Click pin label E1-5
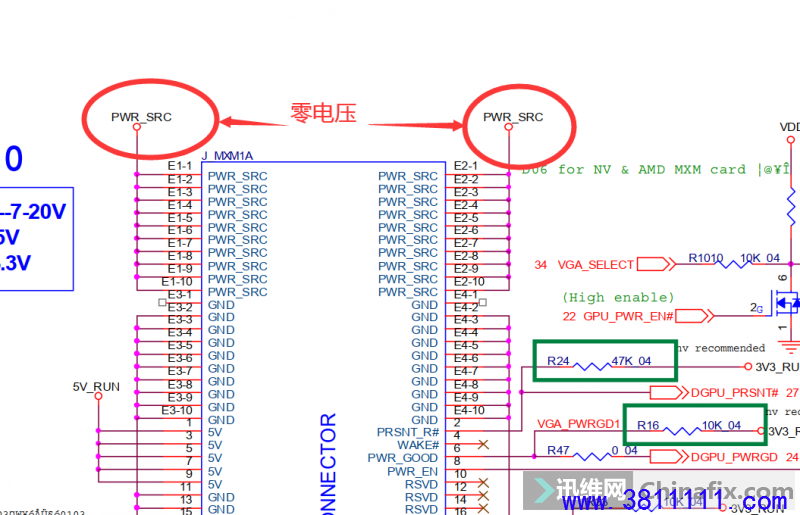The height and width of the screenshot is (515, 800). pos(180,217)
